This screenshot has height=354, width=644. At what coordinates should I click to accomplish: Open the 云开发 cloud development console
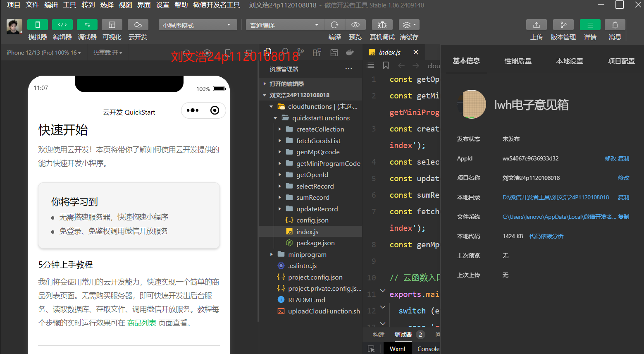[x=138, y=25]
